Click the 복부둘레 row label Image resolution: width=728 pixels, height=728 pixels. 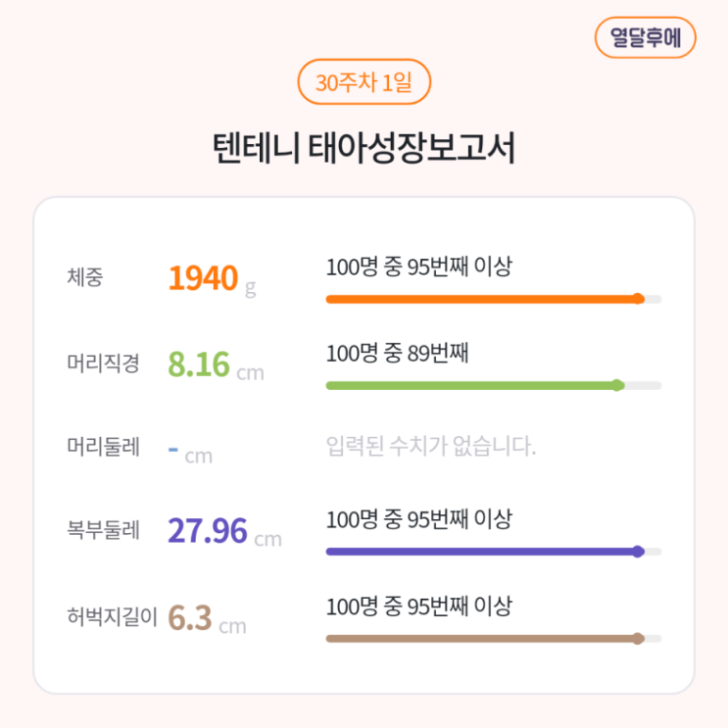[x=103, y=531]
